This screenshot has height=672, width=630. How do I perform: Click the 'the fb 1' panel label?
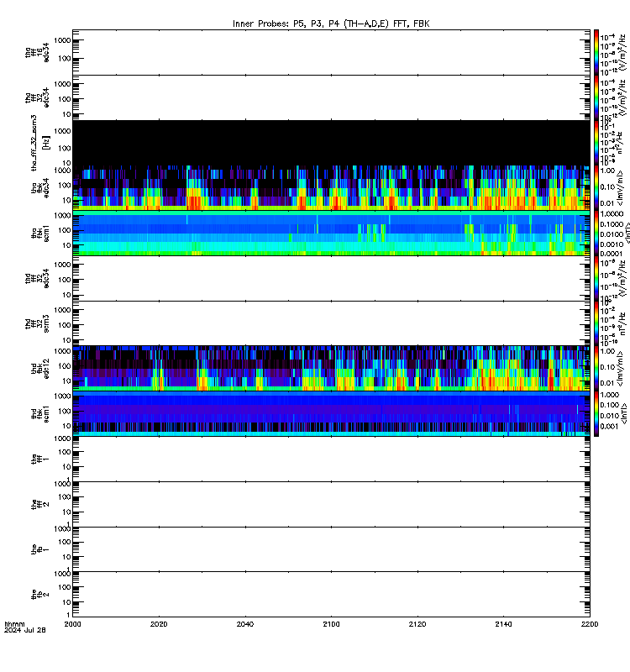[40, 550]
